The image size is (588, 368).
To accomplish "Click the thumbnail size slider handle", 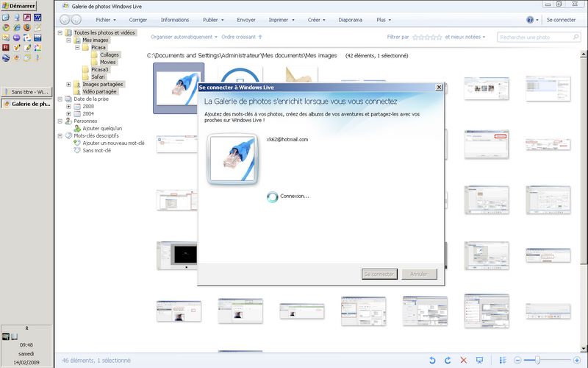I will tap(537, 361).
